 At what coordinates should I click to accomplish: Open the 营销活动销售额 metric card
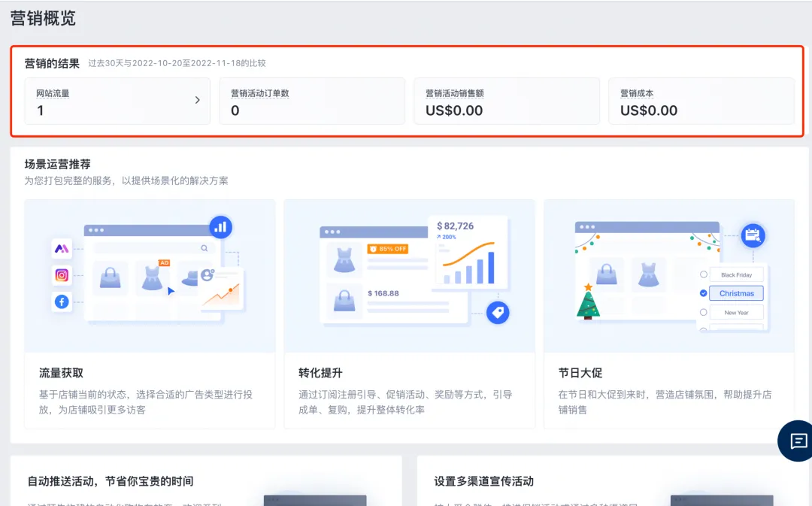click(507, 101)
